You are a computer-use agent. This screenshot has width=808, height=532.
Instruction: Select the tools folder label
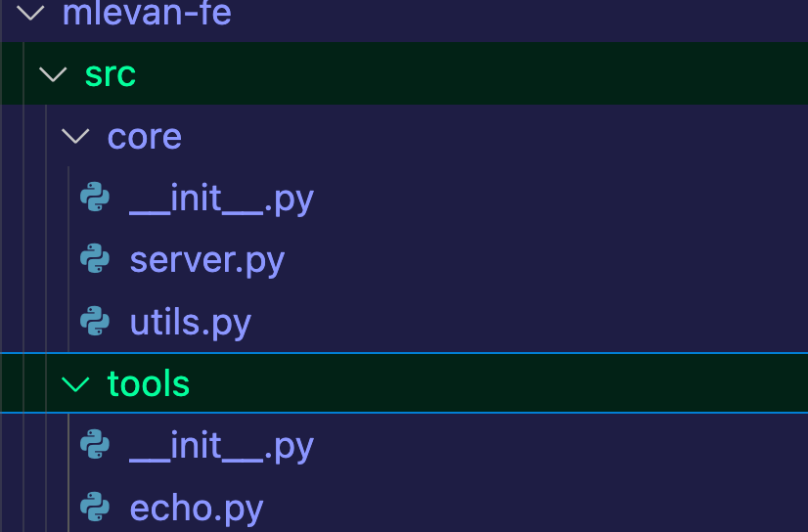tap(148, 383)
